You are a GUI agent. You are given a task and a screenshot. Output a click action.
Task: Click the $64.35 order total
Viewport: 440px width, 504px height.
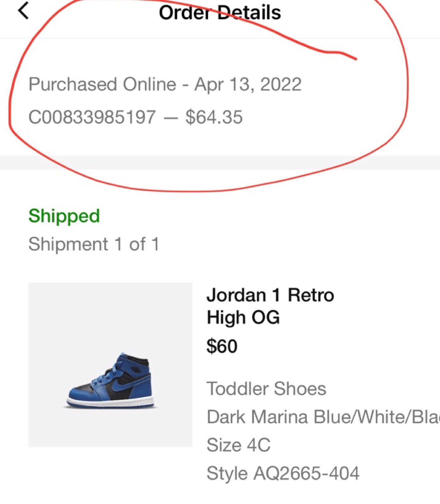pyautogui.click(x=214, y=117)
